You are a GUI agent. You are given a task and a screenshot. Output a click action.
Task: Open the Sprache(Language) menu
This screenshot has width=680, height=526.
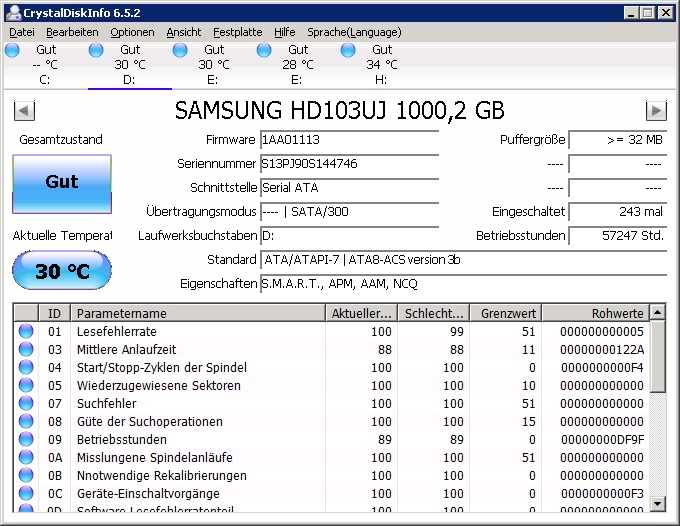[354, 33]
